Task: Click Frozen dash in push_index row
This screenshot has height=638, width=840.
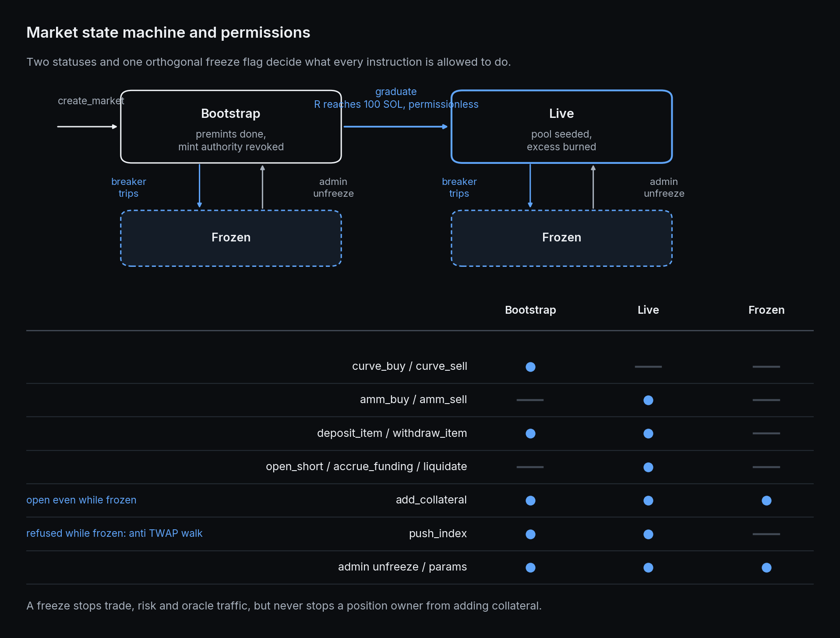Action: pyautogui.click(x=766, y=534)
